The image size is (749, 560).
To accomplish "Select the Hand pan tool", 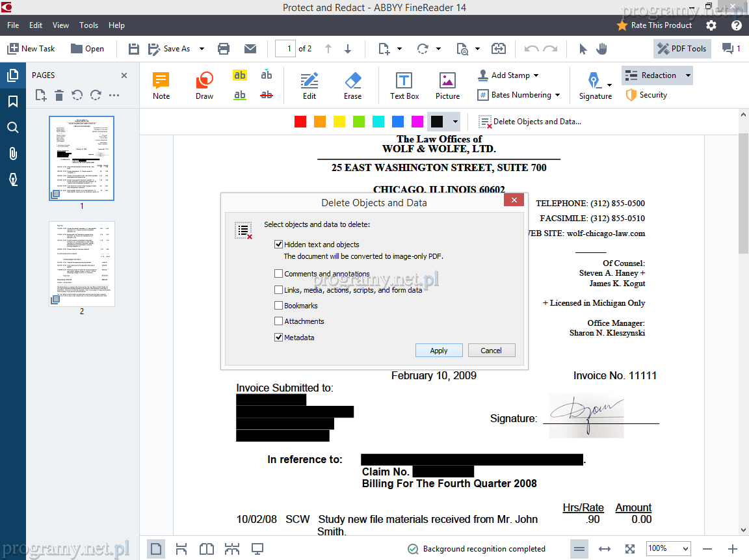I will click(x=602, y=49).
